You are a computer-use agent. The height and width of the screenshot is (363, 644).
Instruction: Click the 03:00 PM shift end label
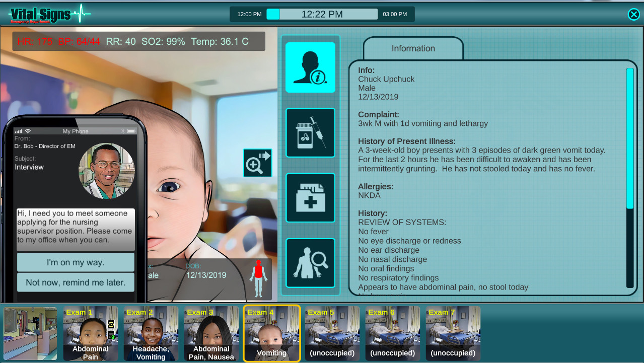coord(395,14)
